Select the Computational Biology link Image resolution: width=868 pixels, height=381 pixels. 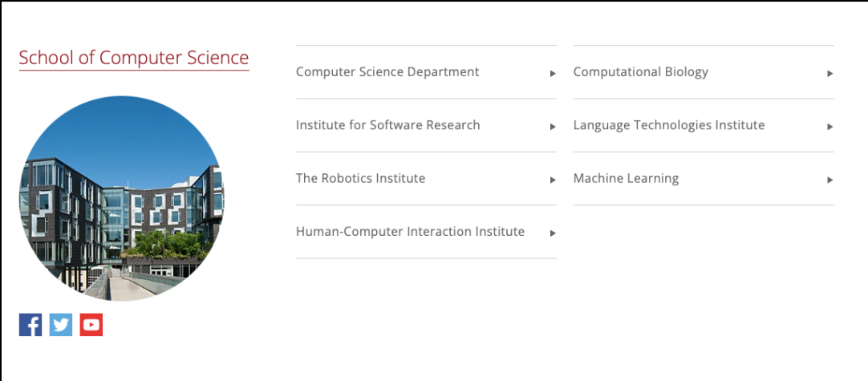pyautogui.click(x=640, y=72)
